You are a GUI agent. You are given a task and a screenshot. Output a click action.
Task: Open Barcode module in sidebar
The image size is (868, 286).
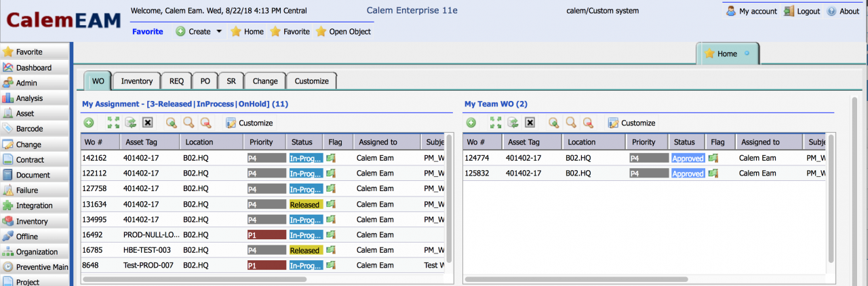[35, 129]
